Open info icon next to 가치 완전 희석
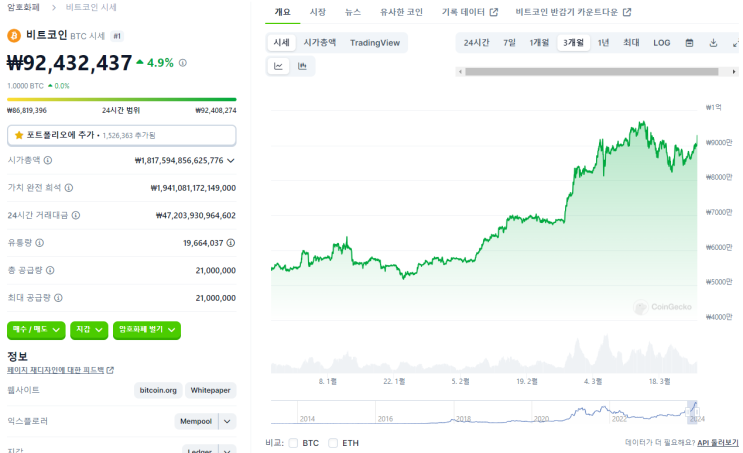The height and width of the screenshot is (453, 743). (x=69, y=188)
